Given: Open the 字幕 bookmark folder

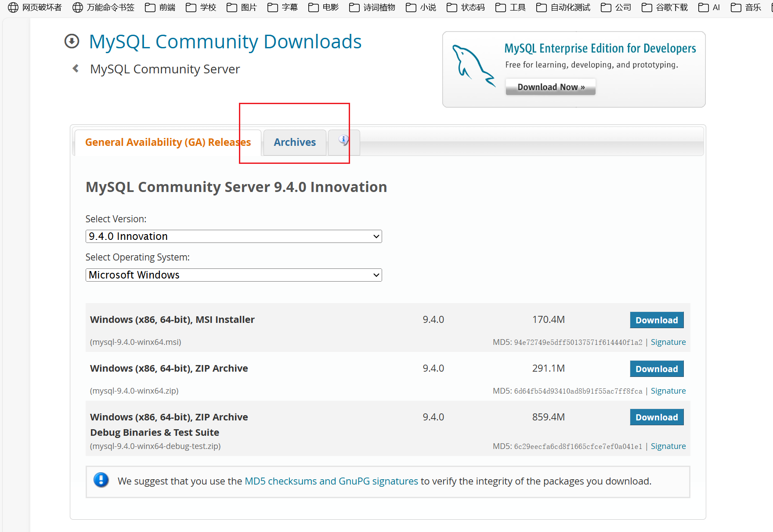Looking at the screenshot, I should (x=283, y=7).
